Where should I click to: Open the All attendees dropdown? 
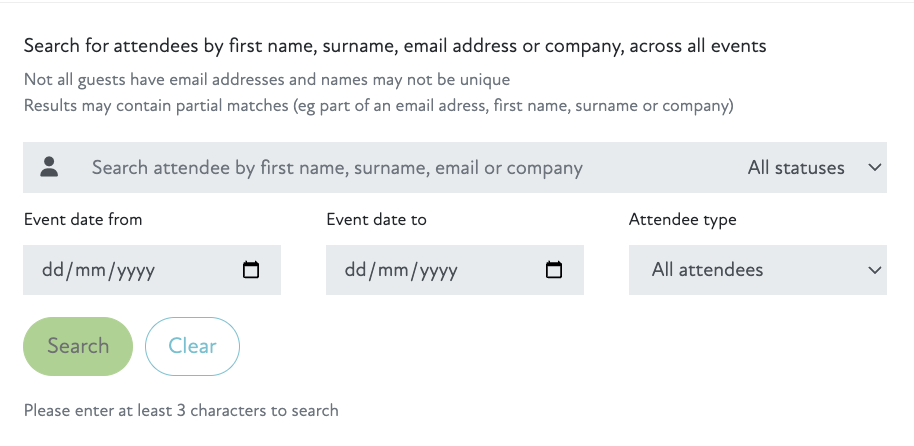756,270
